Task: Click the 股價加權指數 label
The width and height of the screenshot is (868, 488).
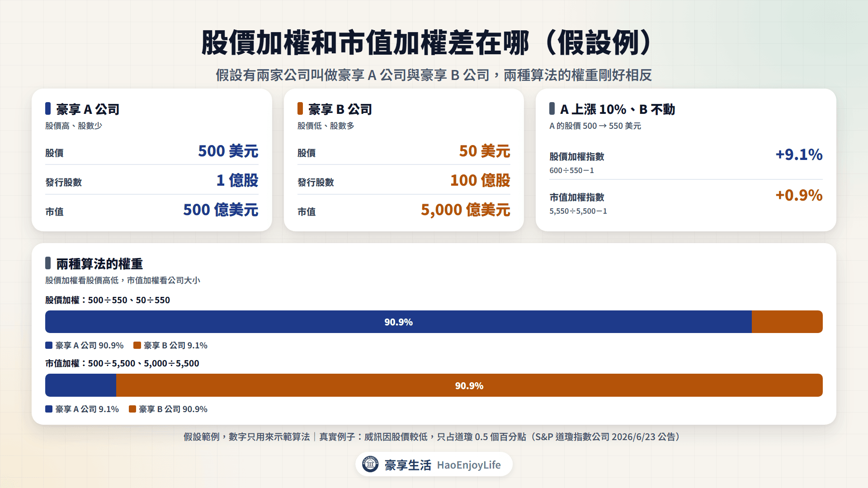Action: (x=577, y=156)
